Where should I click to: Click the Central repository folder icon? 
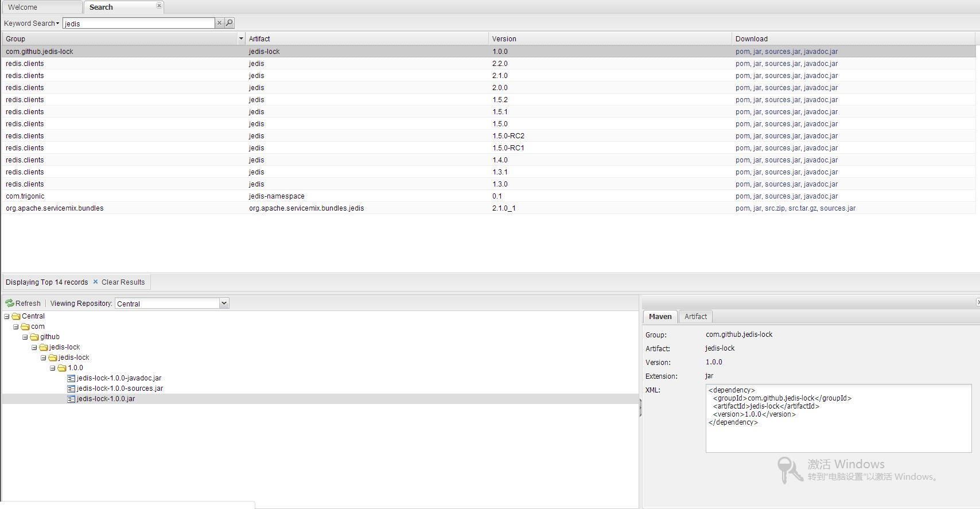pyautogui.click(x=16, y=316)
